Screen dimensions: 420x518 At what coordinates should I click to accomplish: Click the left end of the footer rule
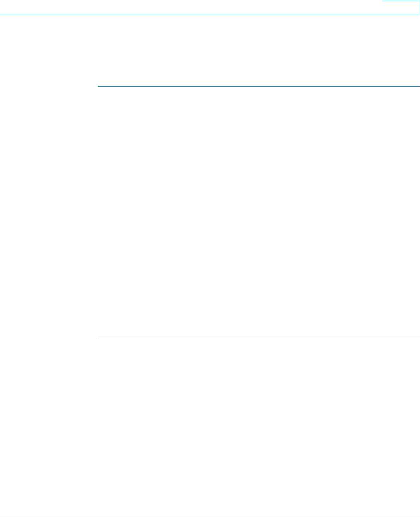coord(2,518)
